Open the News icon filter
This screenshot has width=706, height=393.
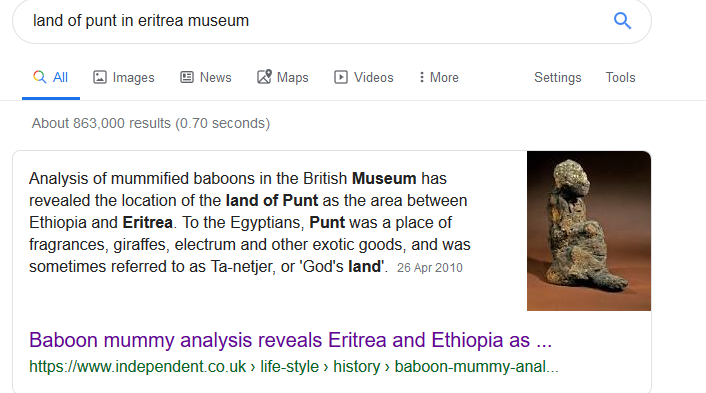click(187, 77)
